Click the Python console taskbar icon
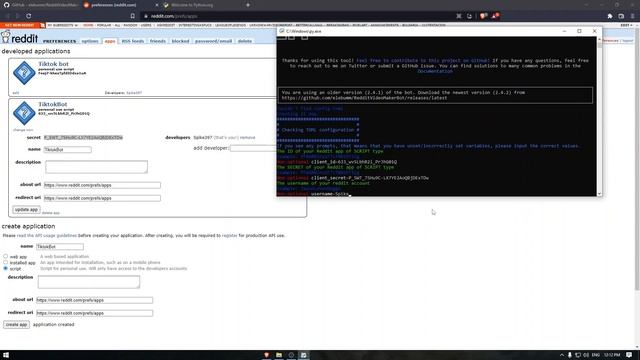 [304, 355]
